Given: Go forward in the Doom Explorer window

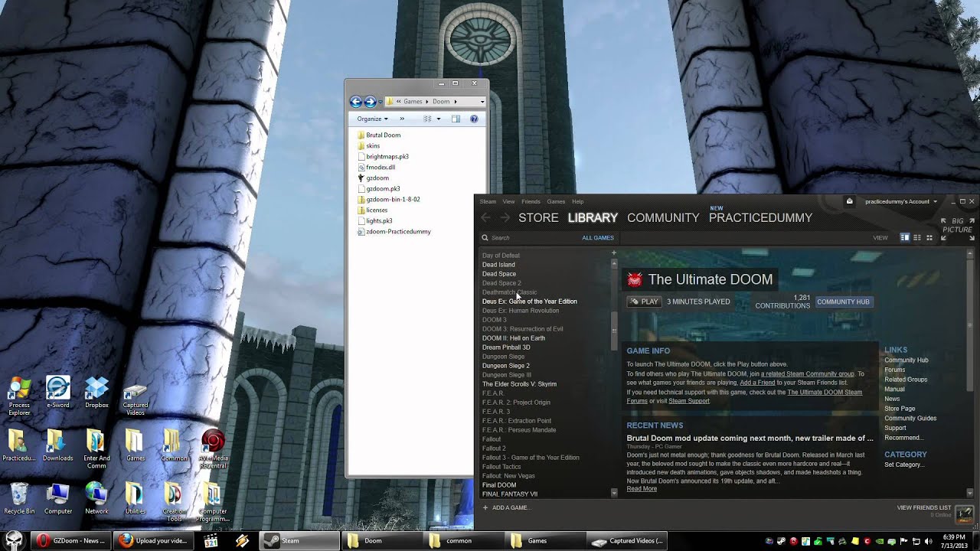Looking at the screenshot, I should click(x=370, y=102).
